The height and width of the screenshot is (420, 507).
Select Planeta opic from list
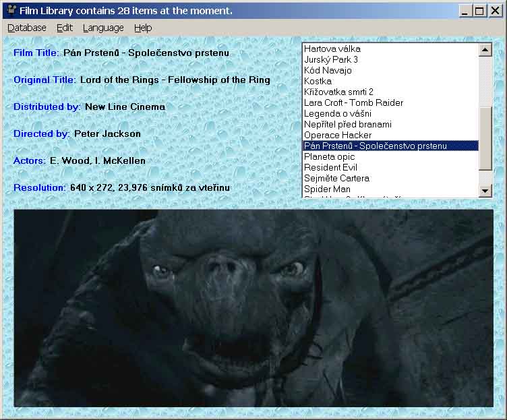point(329,156)
